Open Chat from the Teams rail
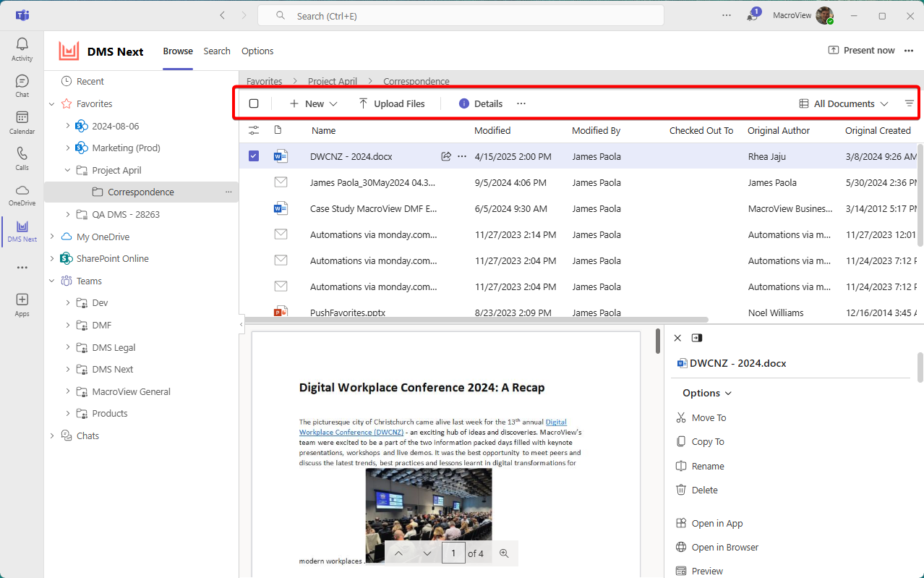The image size is (924, 578). (22, 85)
